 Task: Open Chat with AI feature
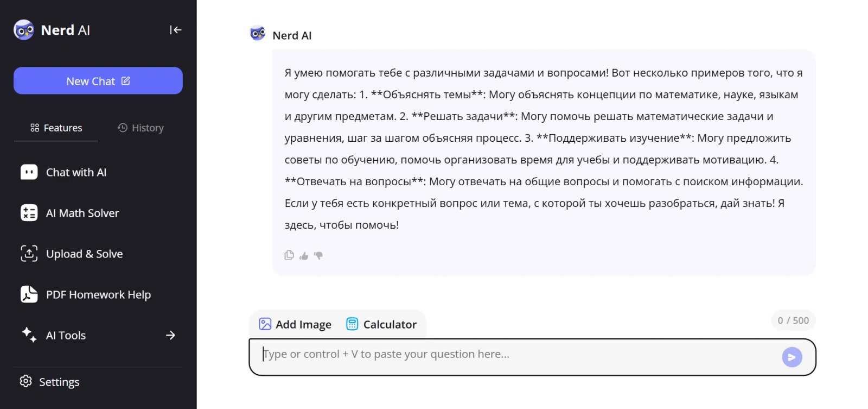(x=98, y=172)
